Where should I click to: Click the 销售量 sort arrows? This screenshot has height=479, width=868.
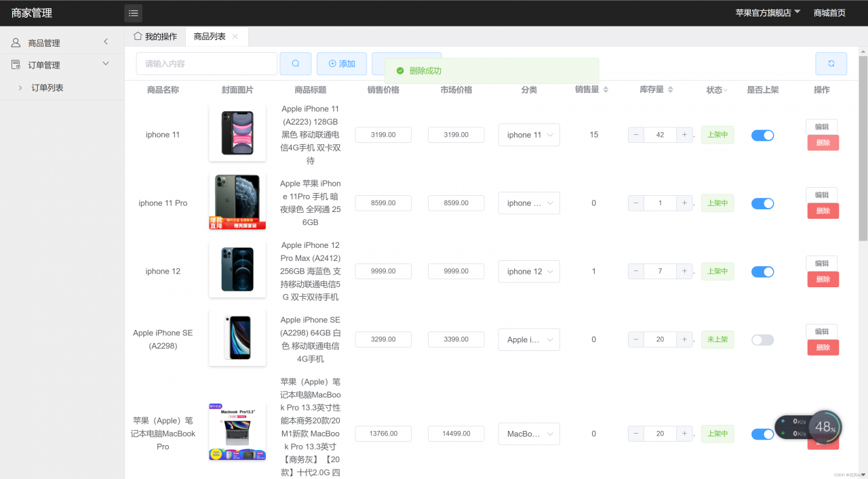[x=606, y=89]
